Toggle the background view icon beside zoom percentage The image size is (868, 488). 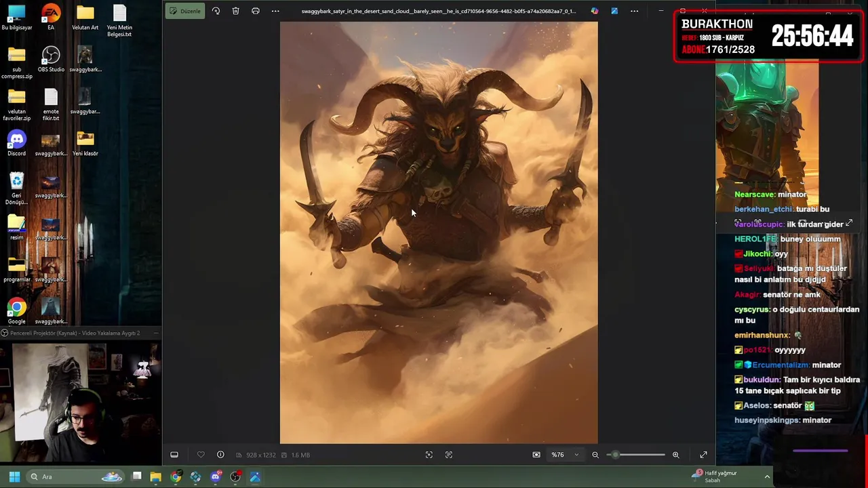coord(536,455)
